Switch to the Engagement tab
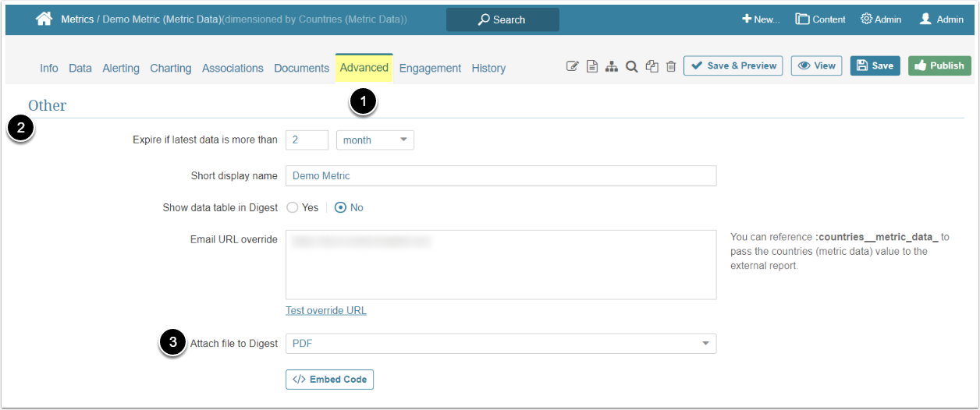Viewport: 980px width, 410px height. (430, 68)
